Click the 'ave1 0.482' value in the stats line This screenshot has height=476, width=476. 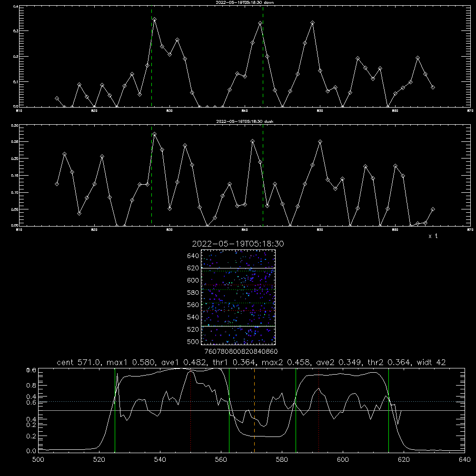[x=183, y=362]
